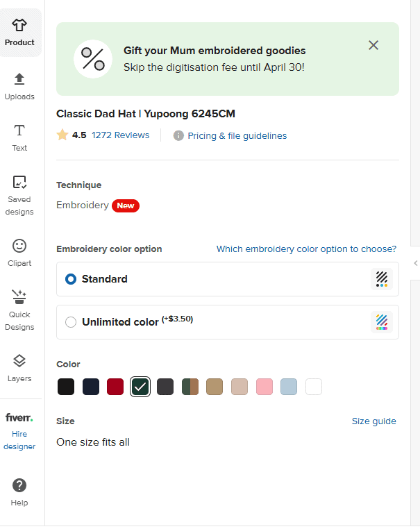Image resolution: width=420 pixels, height=529 pixels.
Task: Click Which embroidery color option to choose
Action: click(306, 249)
